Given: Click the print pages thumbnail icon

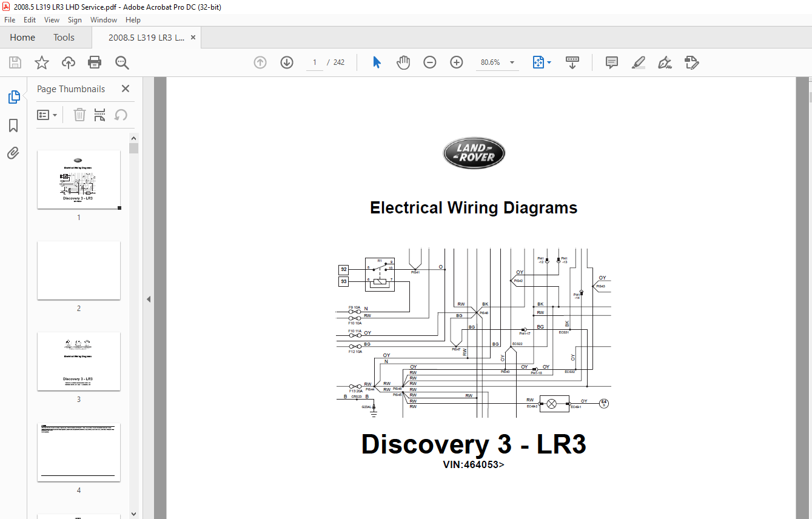Looking at the screenshot, I should click(x=100, y=115).
